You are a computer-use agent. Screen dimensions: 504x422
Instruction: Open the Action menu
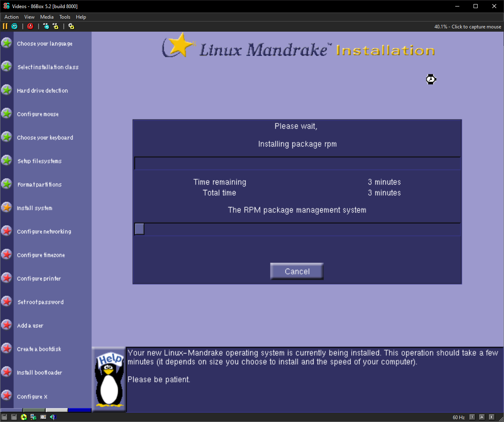pos(11,17)
